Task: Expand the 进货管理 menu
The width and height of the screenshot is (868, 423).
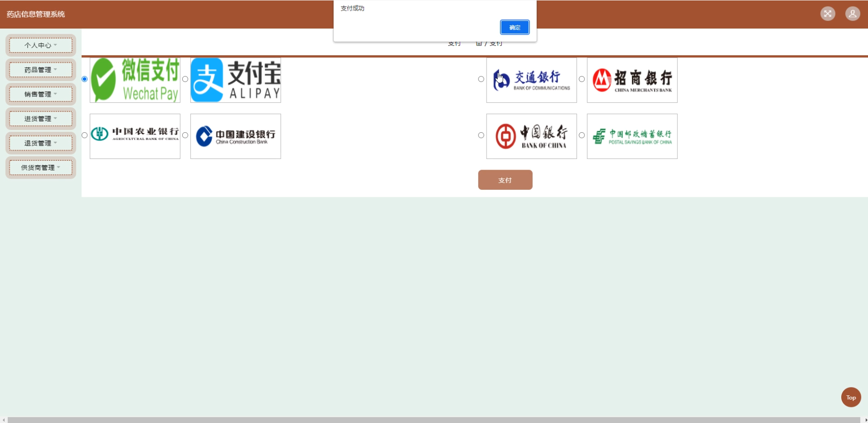Action: [41, 118]
